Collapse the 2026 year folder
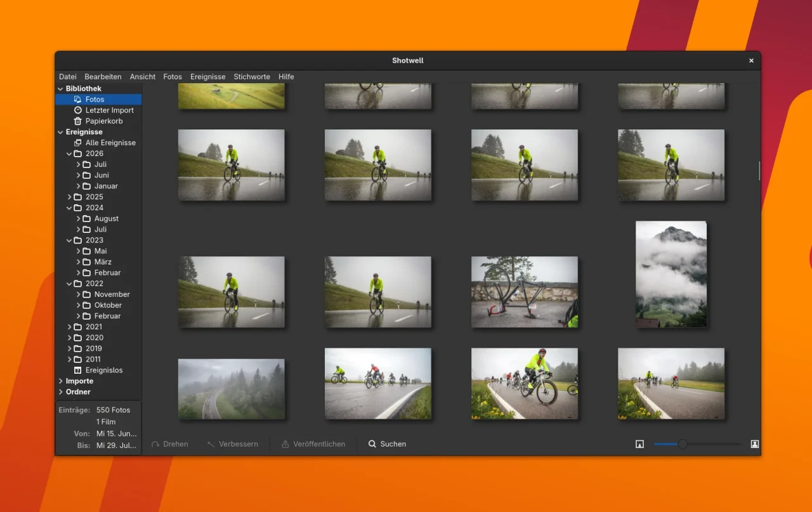The width and height of the screenshot is (812, 512). click(x=69, y=154)
